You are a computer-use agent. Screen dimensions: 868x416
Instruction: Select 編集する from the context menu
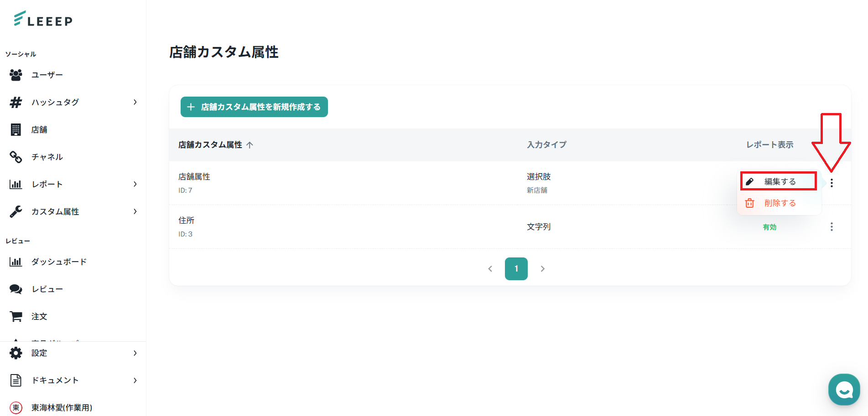pos(780,181)
